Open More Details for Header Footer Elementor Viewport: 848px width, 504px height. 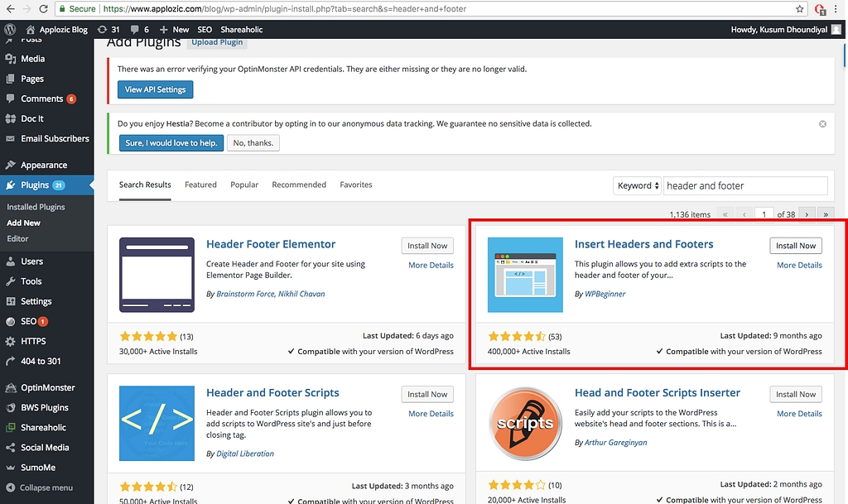click(x=431, y=265)
